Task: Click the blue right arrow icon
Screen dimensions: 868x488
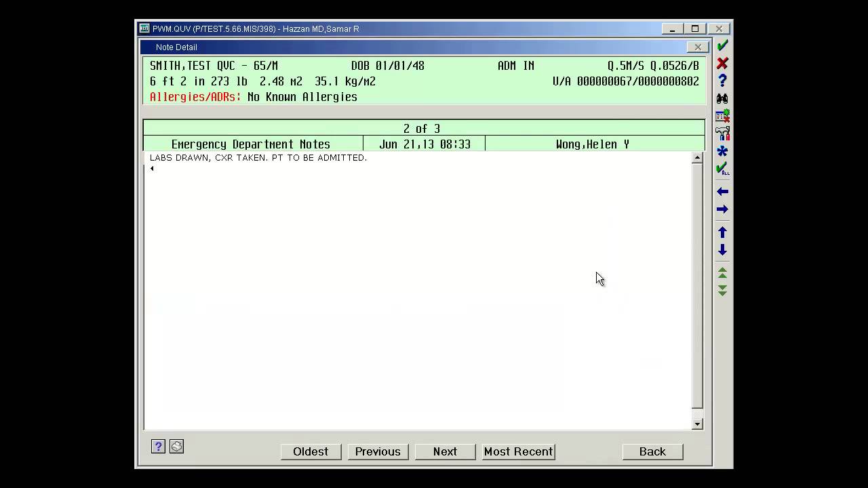Action: [x=722, y=209]
